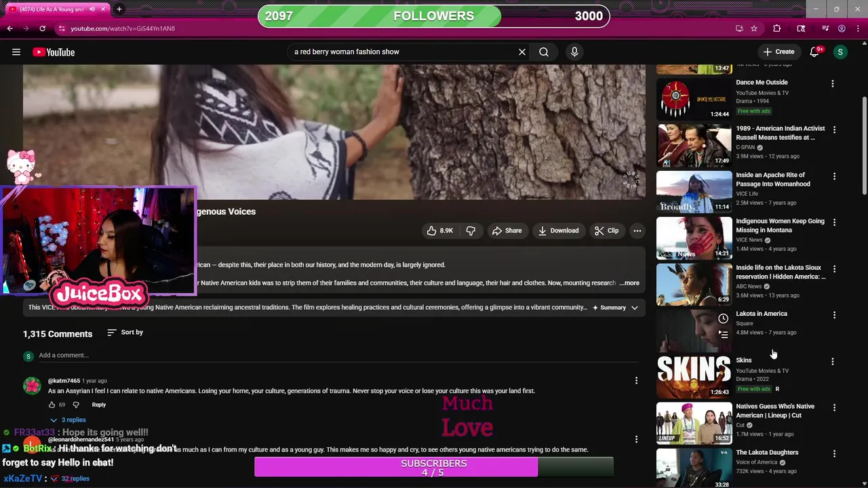The image size is (868, 488).
Task: Open options for Russell Means video
Action: click(x=834, y=129)
